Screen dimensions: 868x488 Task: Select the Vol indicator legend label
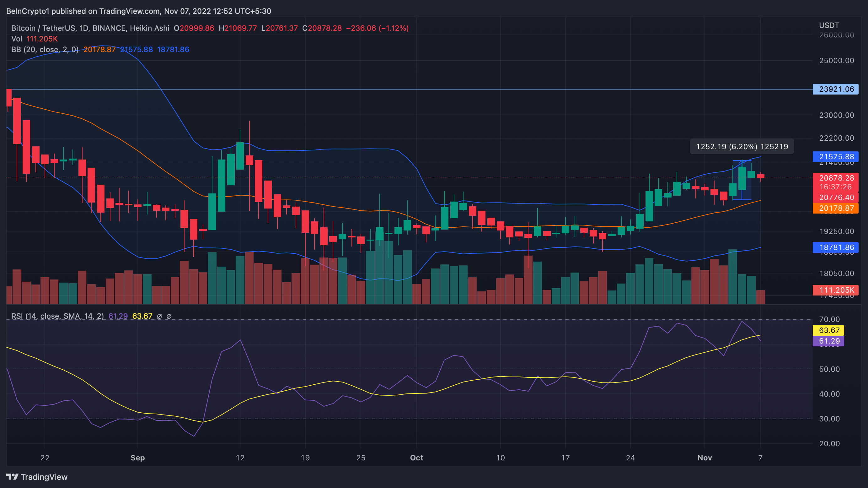tap(17, 39)
